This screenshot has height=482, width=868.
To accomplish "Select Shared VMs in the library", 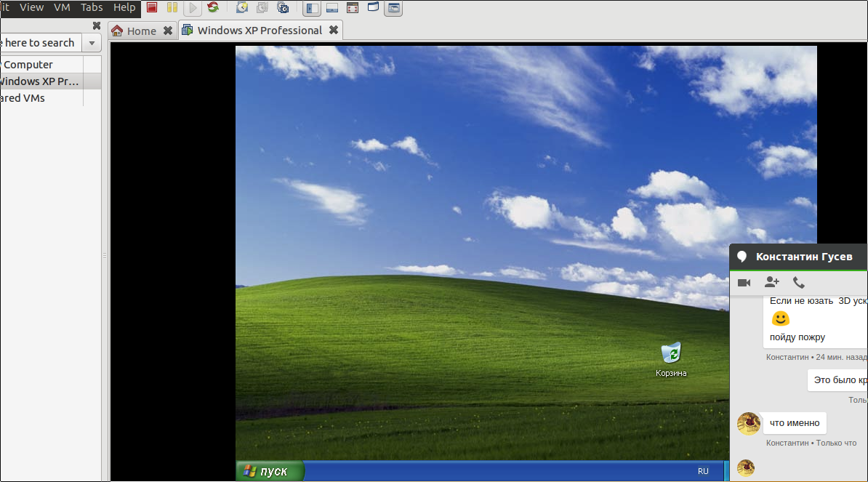I will coord(23,98).
